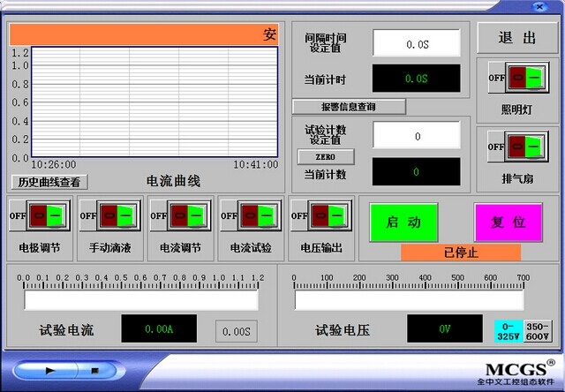Image resolution: width=565 pixels, height=392 pixels.
Task: Select the 0-325V voltage range
Action: [508, 331]
